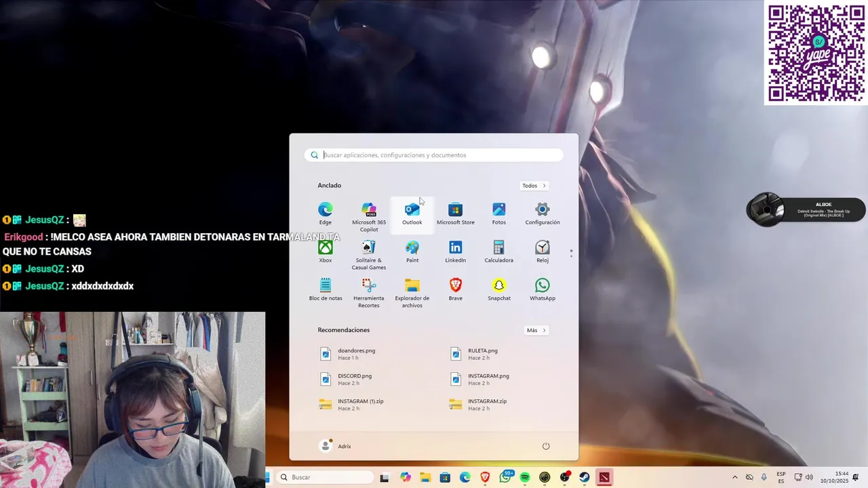The image size is (868, 488).
Task: Expand recommendations with Más button
Action: click(536, 330)
